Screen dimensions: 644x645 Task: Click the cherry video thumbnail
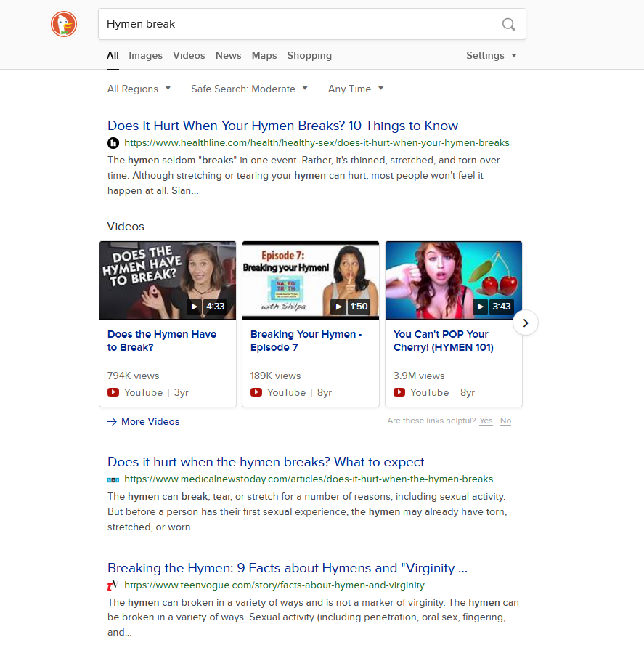pos(454,280)
